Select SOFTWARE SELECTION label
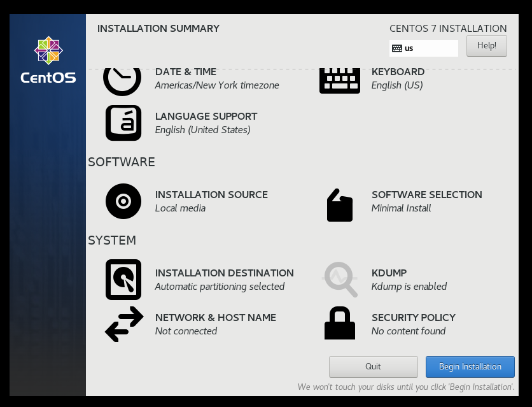This screenshot has width=532, height=407. coord(427,194)
